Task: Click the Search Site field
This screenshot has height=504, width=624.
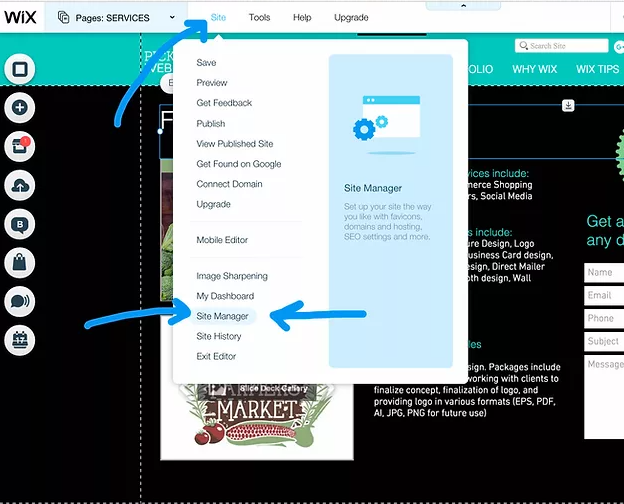Action: tap(561, 46)
